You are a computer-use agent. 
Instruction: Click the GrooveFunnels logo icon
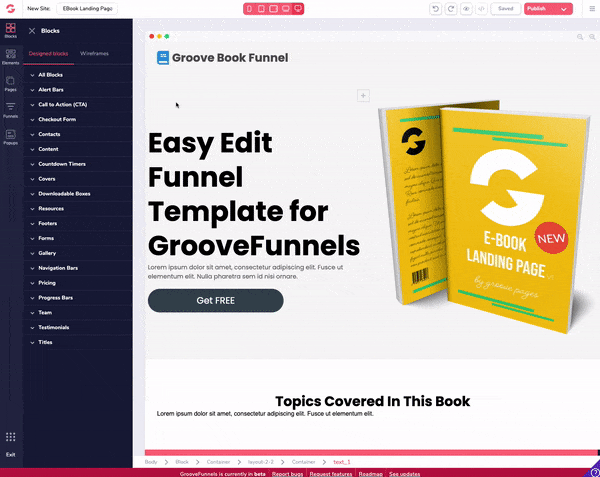coord(10,8)
